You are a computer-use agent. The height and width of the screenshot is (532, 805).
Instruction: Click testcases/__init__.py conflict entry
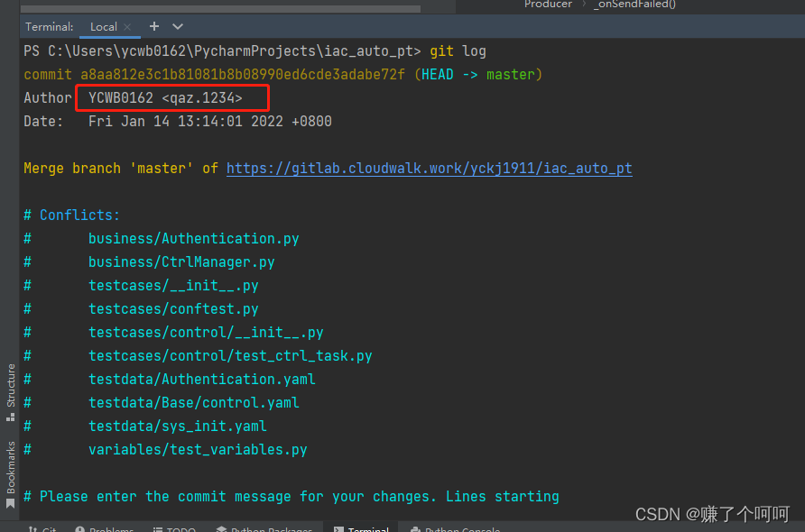click(173, 285)
